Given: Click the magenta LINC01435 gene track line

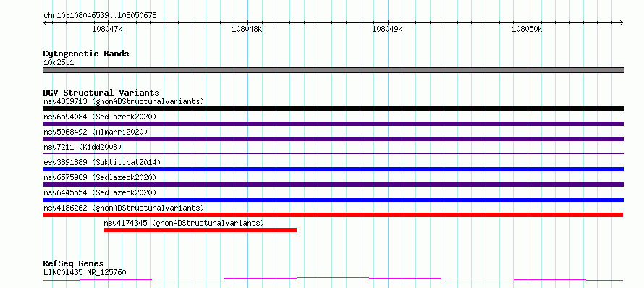Looking at the screenshot, I should coord(333,279).
